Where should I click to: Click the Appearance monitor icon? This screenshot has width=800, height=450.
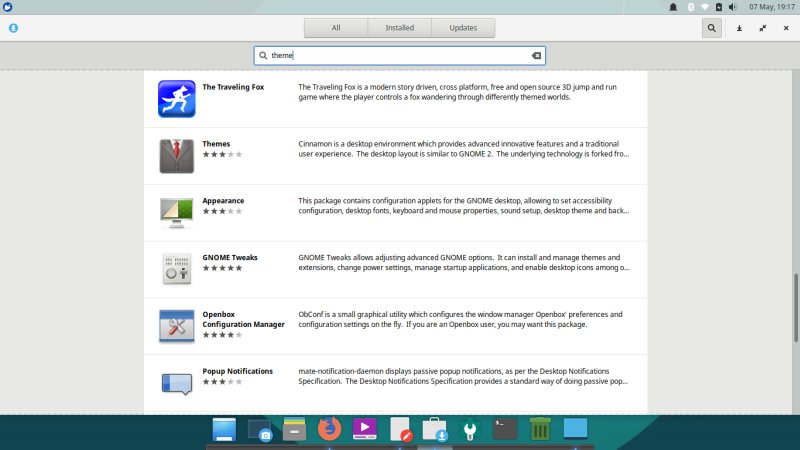pyautogui.click(x=177, y=213)
